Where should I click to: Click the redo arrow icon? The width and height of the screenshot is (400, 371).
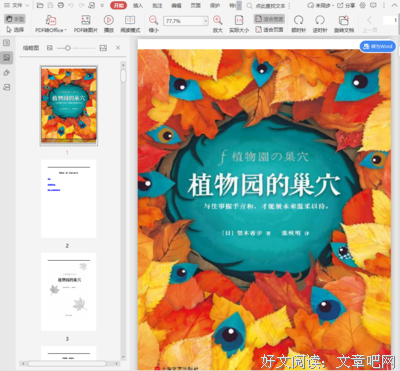point(81,5)
